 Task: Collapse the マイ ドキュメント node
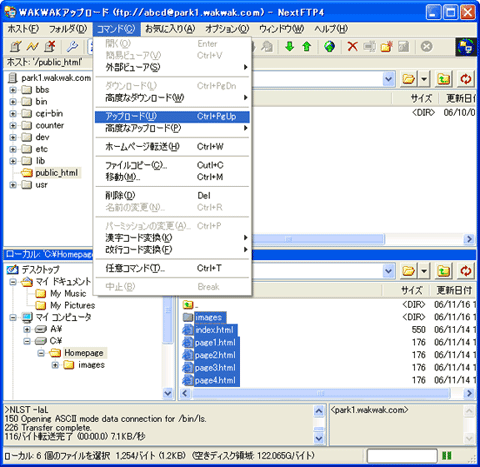pos(13,282)
